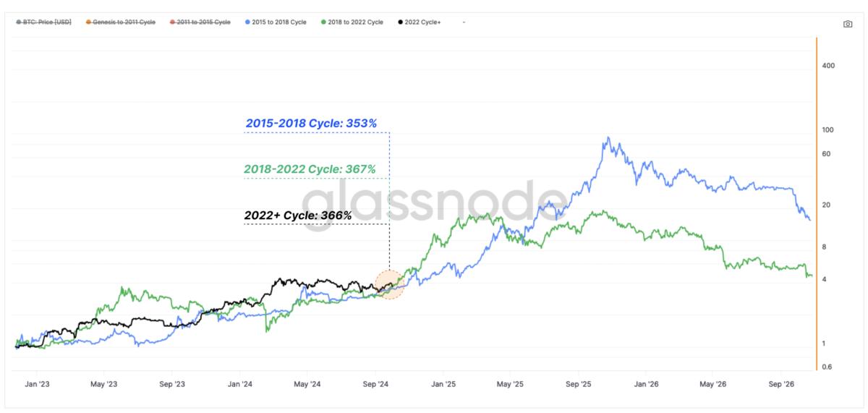Select the 2015-2018 Cycle: 353% annotation
868x413 pixels.
click(x=311, y=124)
